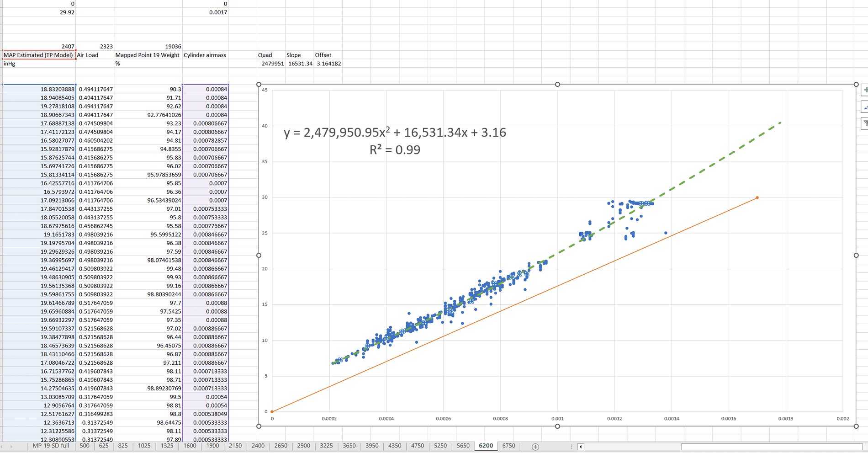
Task: Open the 4750 sheet tab
Action: (x=418, y=446)
